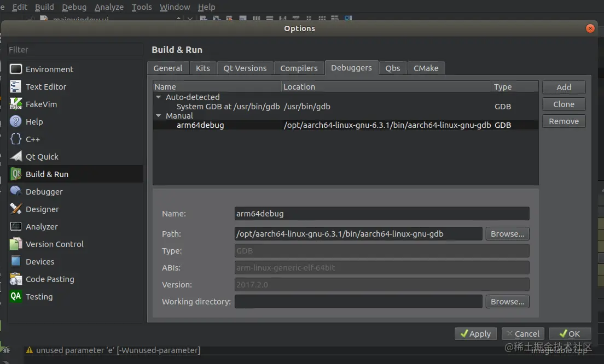Add a new debugger entry

point(564,87)
